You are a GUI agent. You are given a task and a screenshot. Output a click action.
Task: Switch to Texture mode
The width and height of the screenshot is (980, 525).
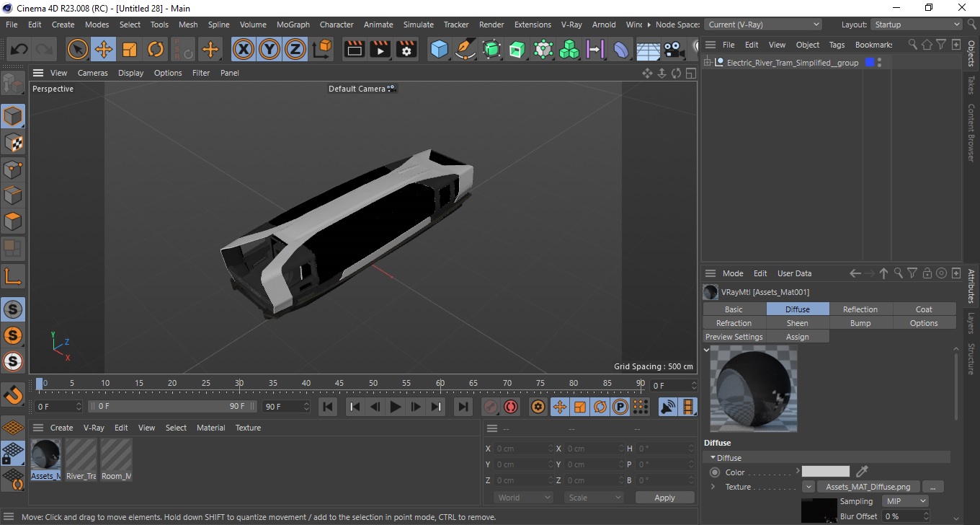point(13,143)
